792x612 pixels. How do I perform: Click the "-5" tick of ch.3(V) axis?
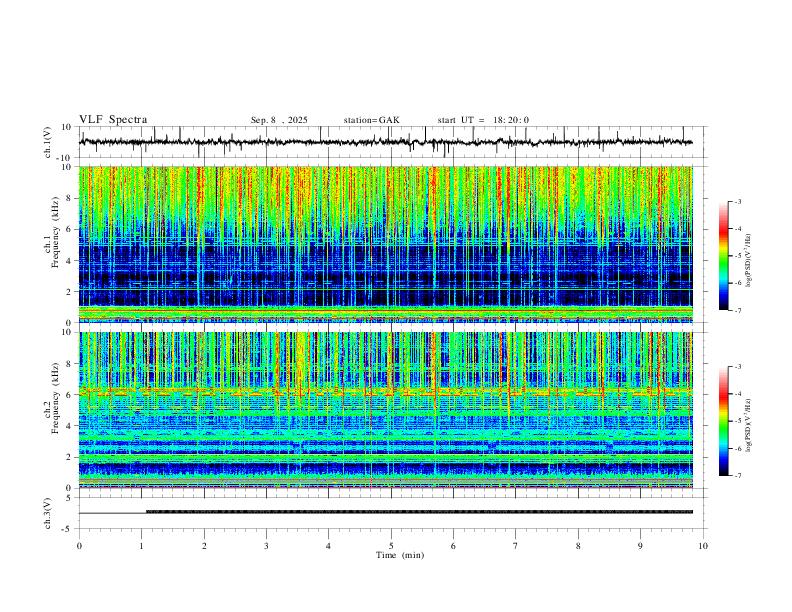point(68,529)
